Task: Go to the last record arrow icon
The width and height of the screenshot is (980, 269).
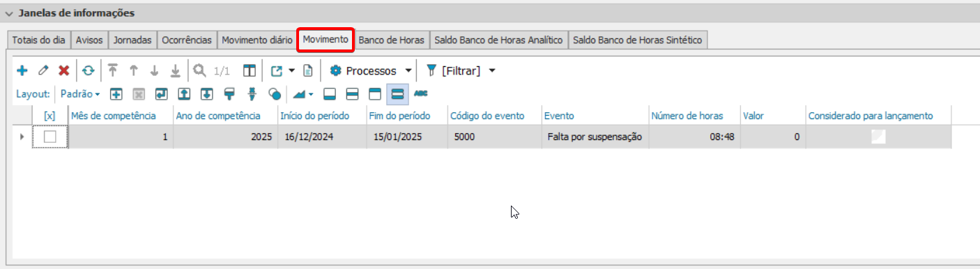Action: (x=176, y=70)
